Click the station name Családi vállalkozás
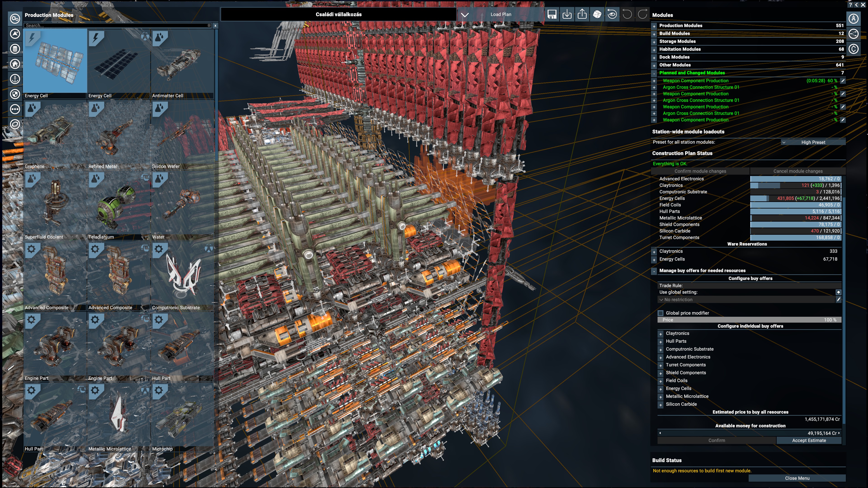This screenshot has height=488, width=868. pyautogui.click(x=338, y=14)
